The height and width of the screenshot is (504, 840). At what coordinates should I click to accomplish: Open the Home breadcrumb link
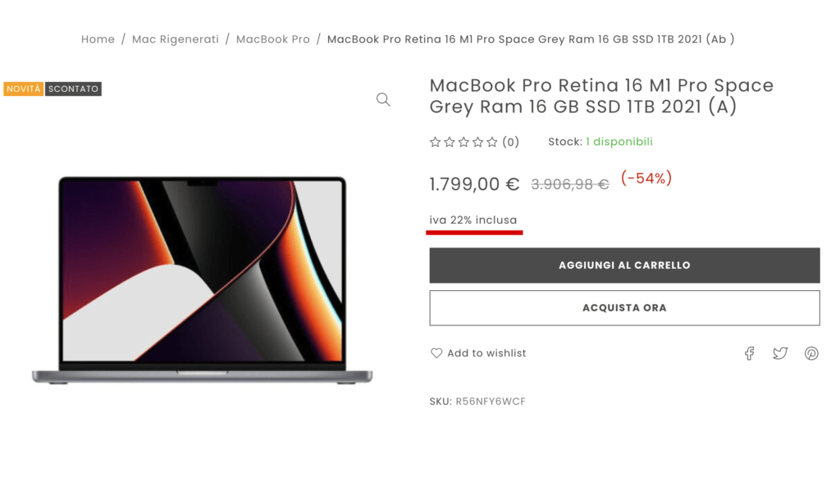click(x=98, y=39)
